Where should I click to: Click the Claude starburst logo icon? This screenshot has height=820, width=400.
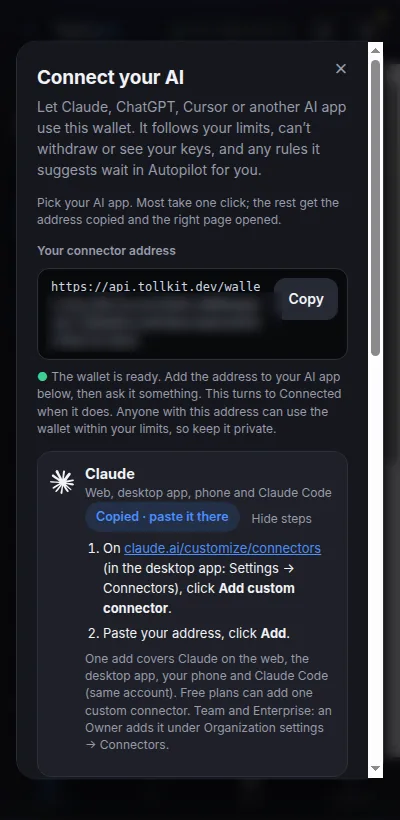tap(62, 482)
